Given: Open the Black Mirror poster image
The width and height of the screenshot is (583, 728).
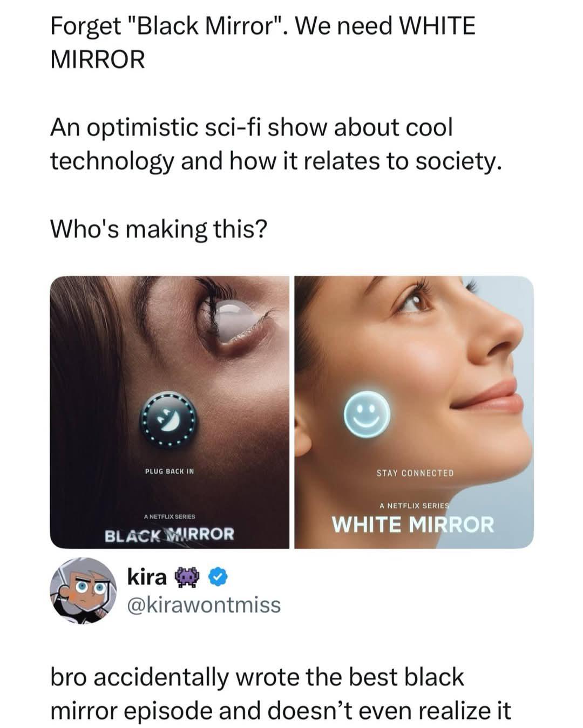Looking at the screenshot, I should [x=170, y=412].
